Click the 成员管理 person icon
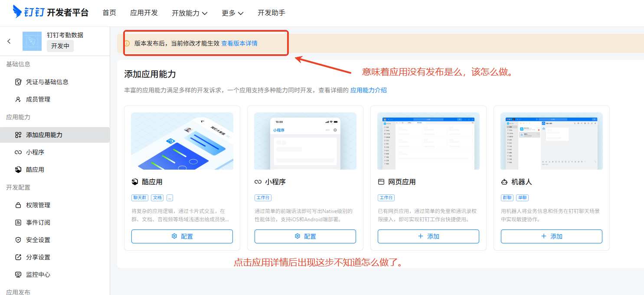This screenshot has width=644, height=295. click(x=18, y=99)
